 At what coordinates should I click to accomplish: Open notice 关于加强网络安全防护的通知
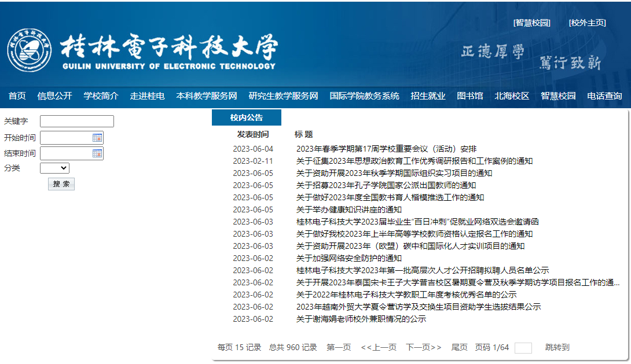click(x=348, y=258)
